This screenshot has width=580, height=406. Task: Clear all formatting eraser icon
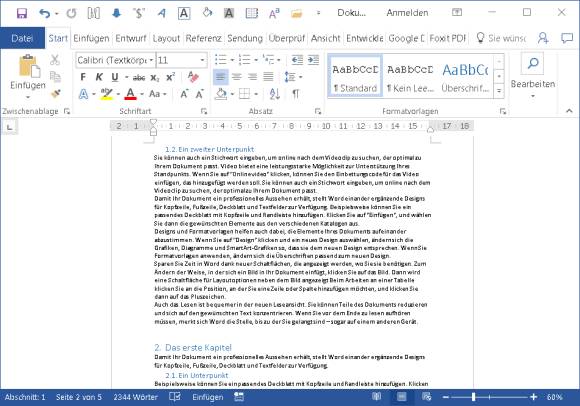193,77
